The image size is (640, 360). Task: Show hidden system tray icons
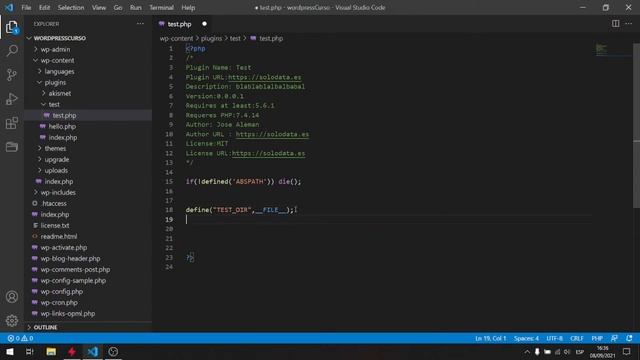click(x=527, y=351)
